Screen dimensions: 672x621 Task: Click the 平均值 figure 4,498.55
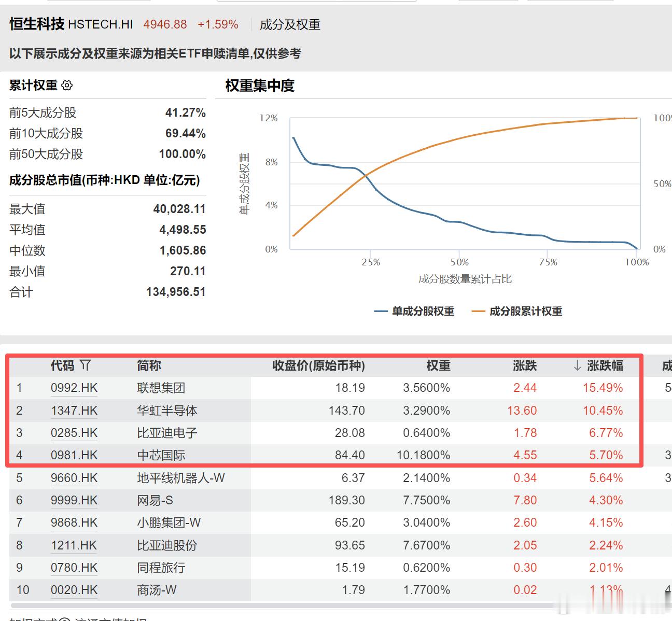pos(183,230)
